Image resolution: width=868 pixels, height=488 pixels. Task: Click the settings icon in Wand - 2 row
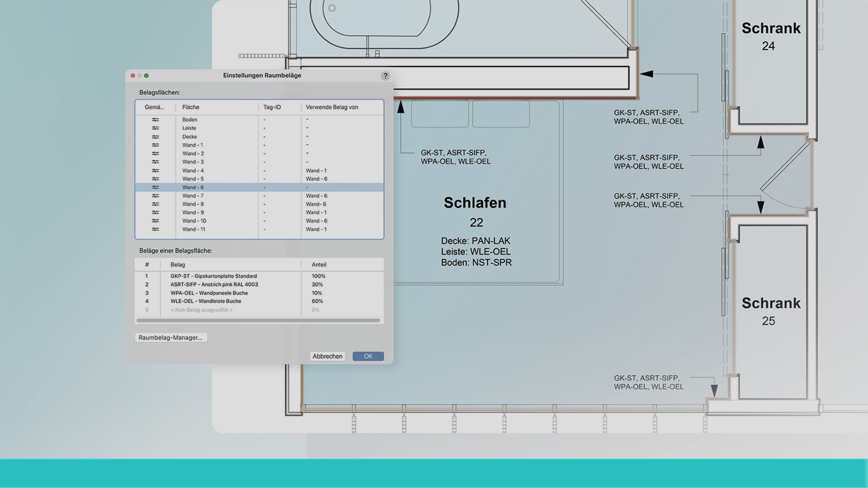click(x=156, y=153)
